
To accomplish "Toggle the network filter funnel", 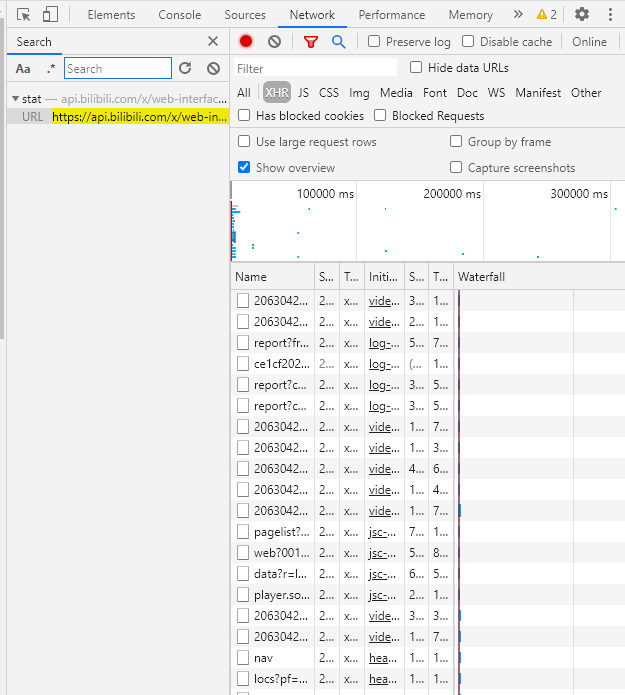I will [311, 42].
